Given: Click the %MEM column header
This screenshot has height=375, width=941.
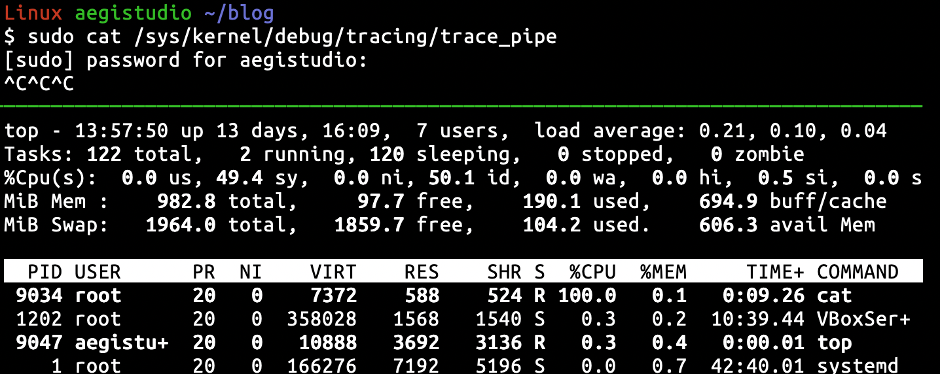Looking at the screenshot, I should (x=663, y=272).
